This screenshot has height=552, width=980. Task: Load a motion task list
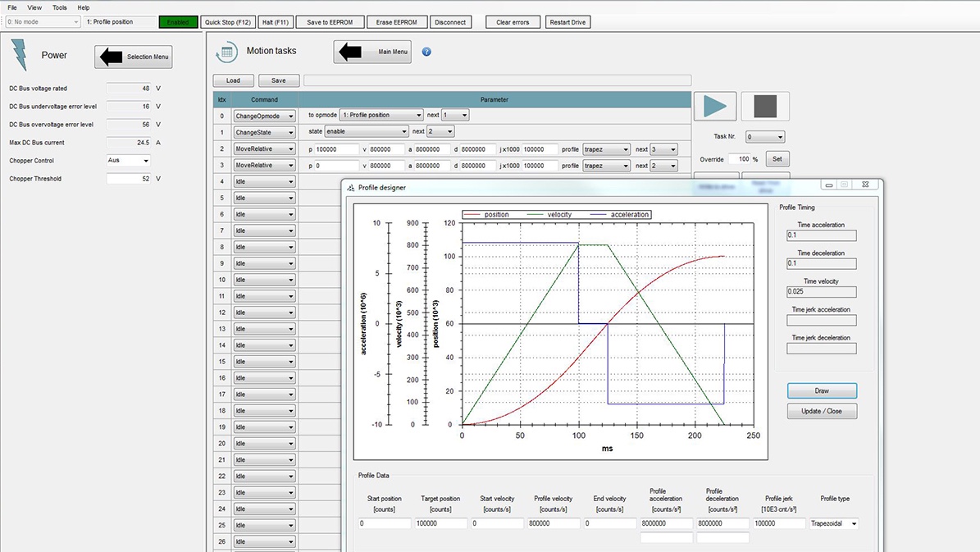233,80
